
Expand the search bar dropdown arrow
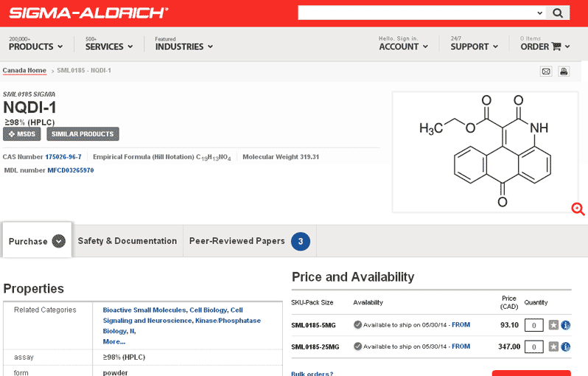(x=539, y=13)
